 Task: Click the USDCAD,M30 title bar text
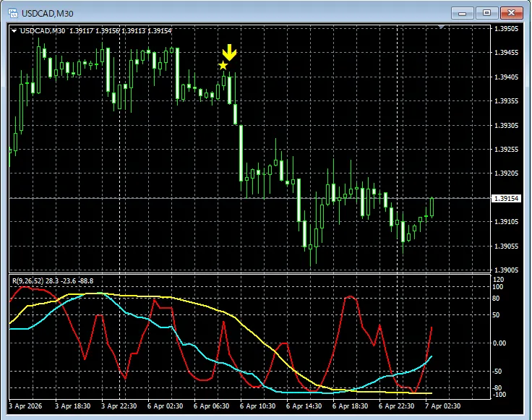coord(48,14)
